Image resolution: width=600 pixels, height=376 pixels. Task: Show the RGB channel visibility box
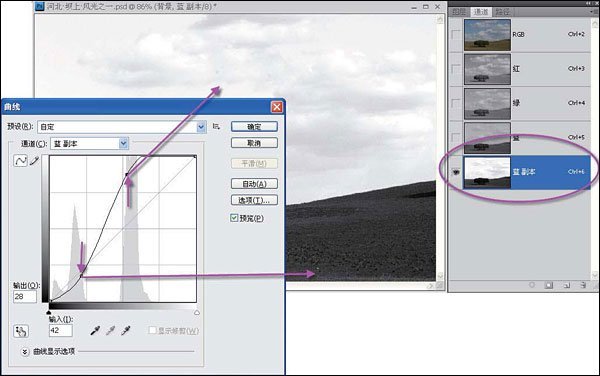pyautogui.click(x=456, y=35)
